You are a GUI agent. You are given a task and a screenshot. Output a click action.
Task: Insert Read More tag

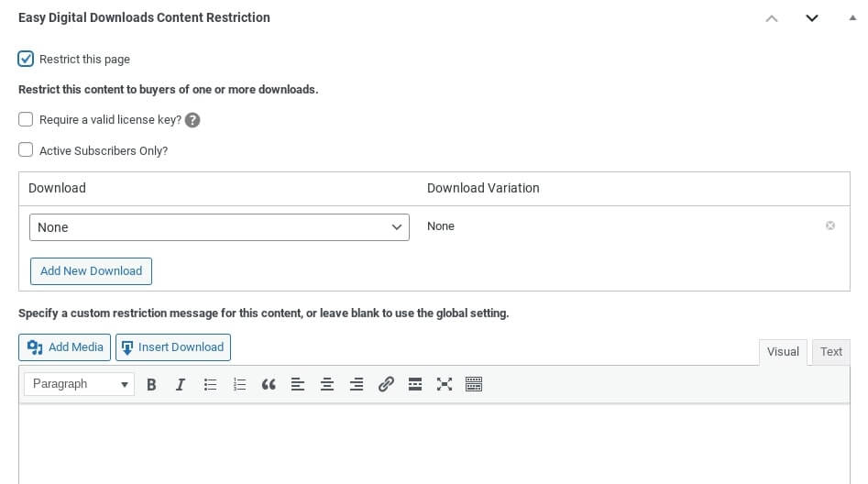pos(415,384)
